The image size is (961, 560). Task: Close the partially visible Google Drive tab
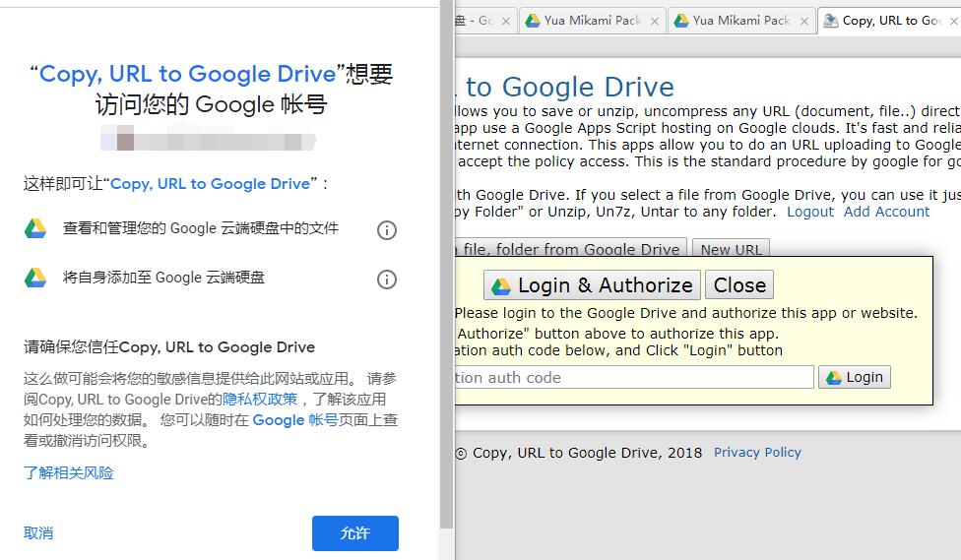tap(506, 21)
